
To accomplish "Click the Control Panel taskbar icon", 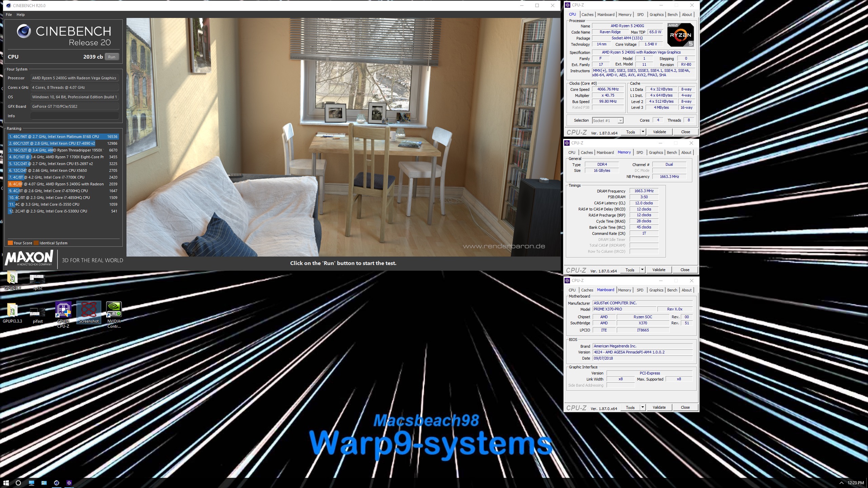I will click(x=44, y=483).
